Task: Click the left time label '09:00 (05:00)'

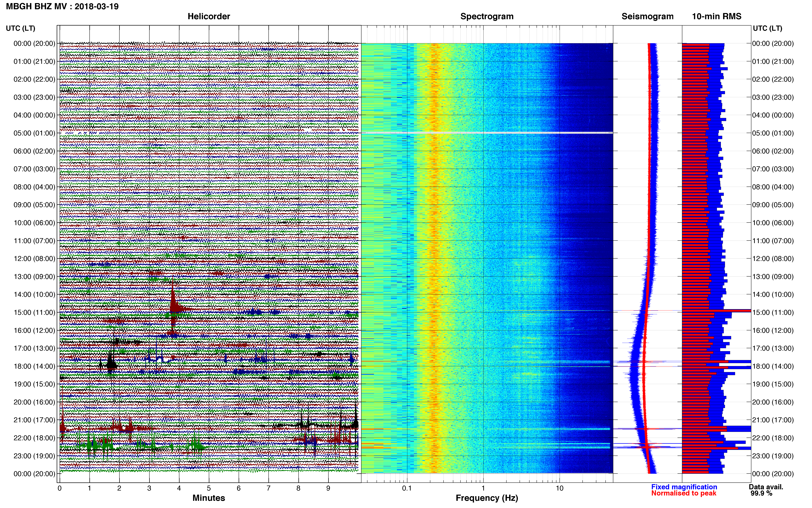Action: pos(34,205)
